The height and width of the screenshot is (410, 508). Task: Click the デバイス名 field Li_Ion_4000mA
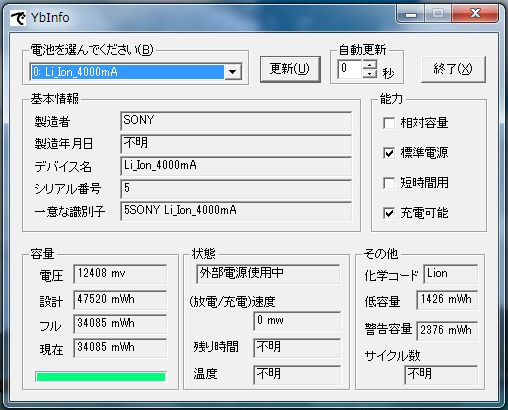[236, 166]
